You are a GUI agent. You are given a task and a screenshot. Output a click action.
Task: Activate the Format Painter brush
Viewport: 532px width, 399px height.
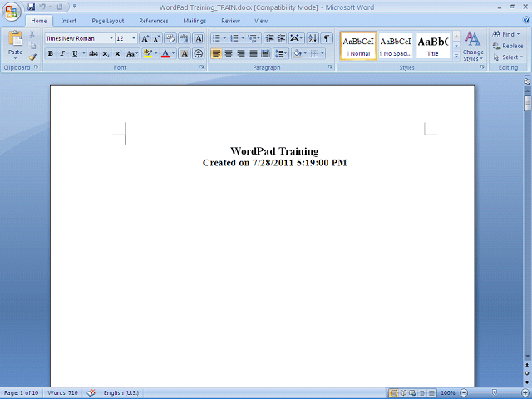pyautogui.click(x=32, y=57)
